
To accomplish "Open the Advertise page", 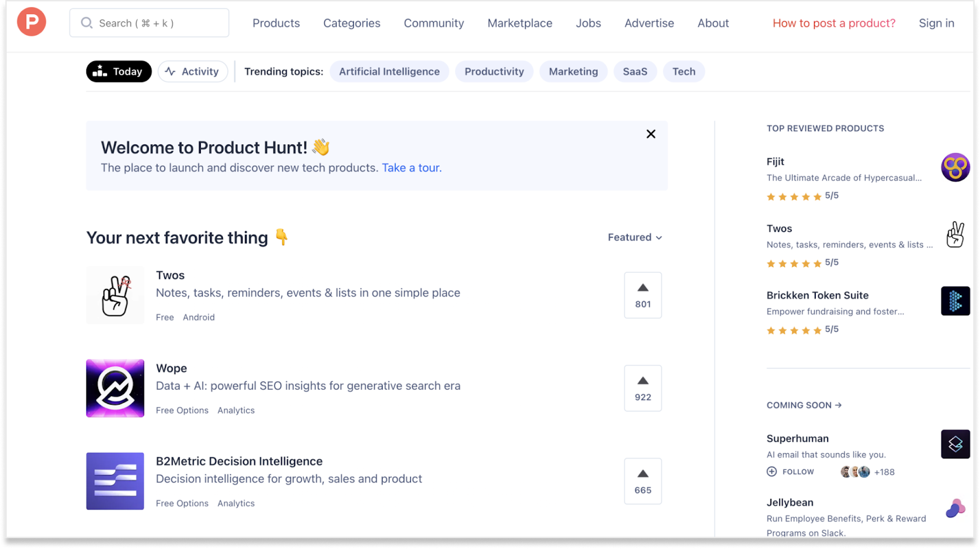I will pyautogui.click(x=649, y=23).
